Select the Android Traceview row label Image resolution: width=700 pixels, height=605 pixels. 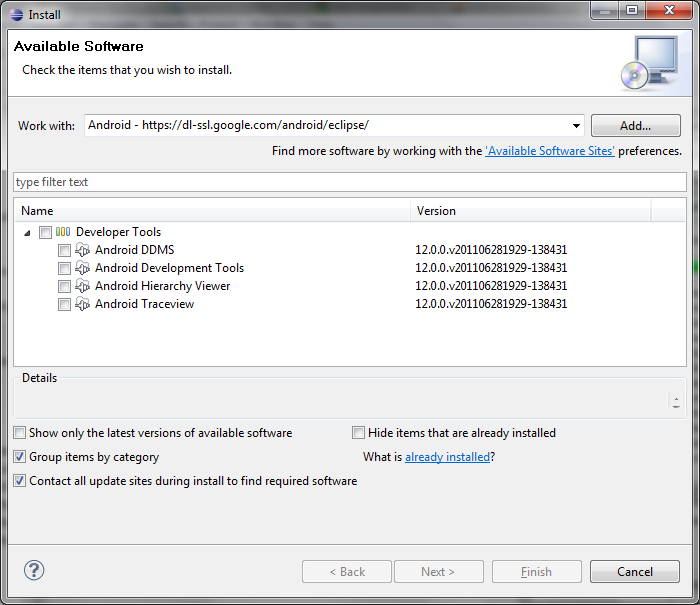144,304
